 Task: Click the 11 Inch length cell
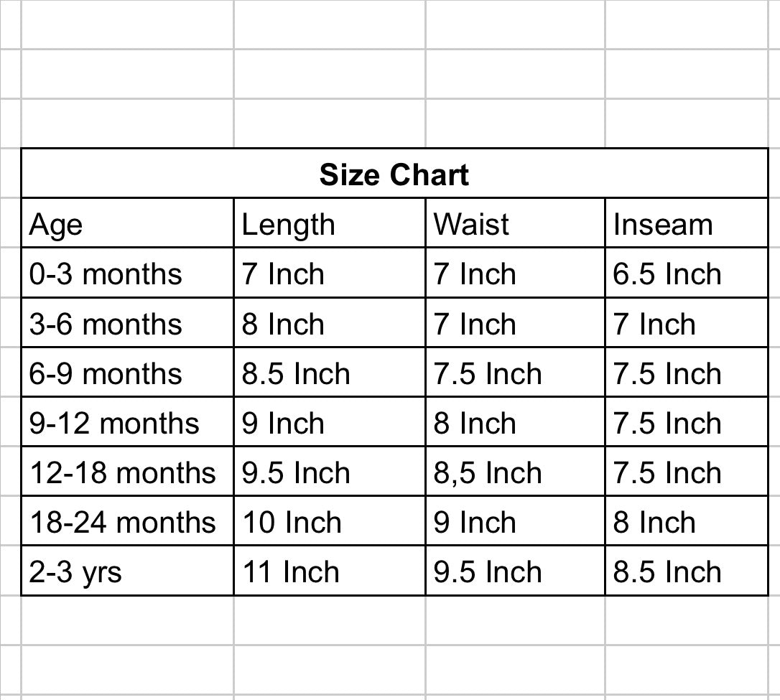[x=330, y=570]
